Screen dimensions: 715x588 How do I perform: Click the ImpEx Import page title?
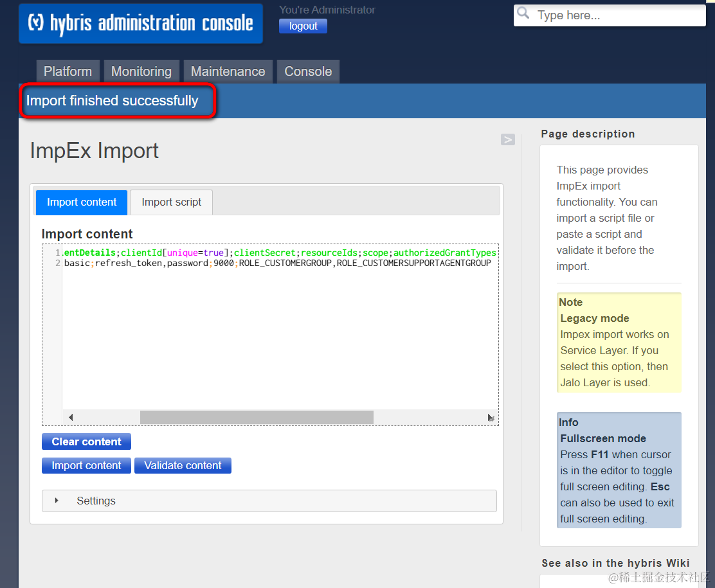click(95, 151)
